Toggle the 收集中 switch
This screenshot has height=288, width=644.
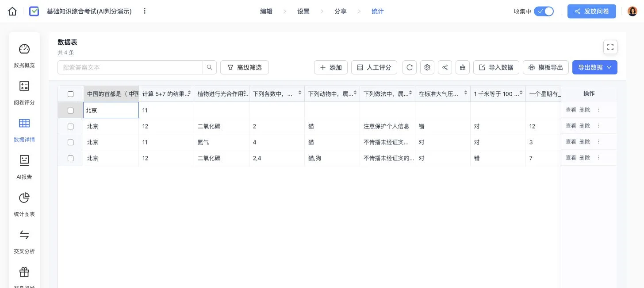tap(544, 12)
